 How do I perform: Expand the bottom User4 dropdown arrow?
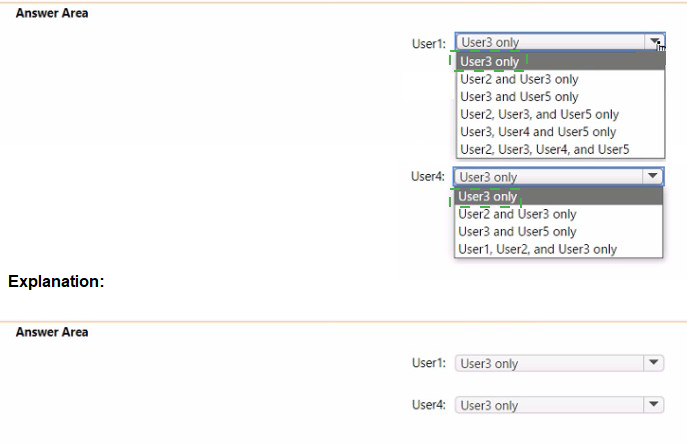(x=654, y=405)
